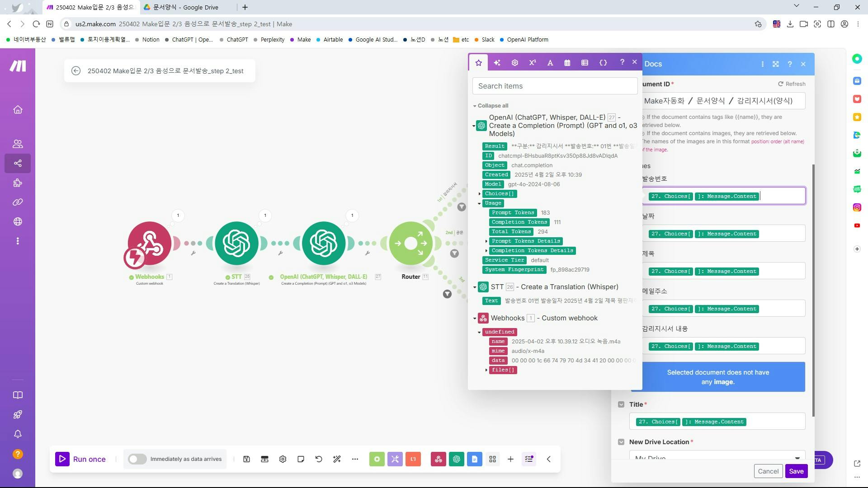The width and height of the screenshot is (868, 488).
Task: Open the scenario settings gear icon
Action: [283, 459]
